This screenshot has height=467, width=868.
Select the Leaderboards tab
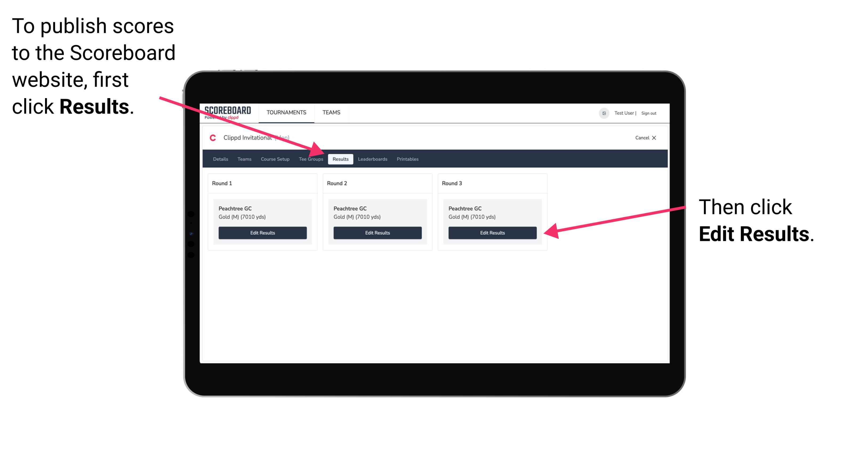point(373,159)
